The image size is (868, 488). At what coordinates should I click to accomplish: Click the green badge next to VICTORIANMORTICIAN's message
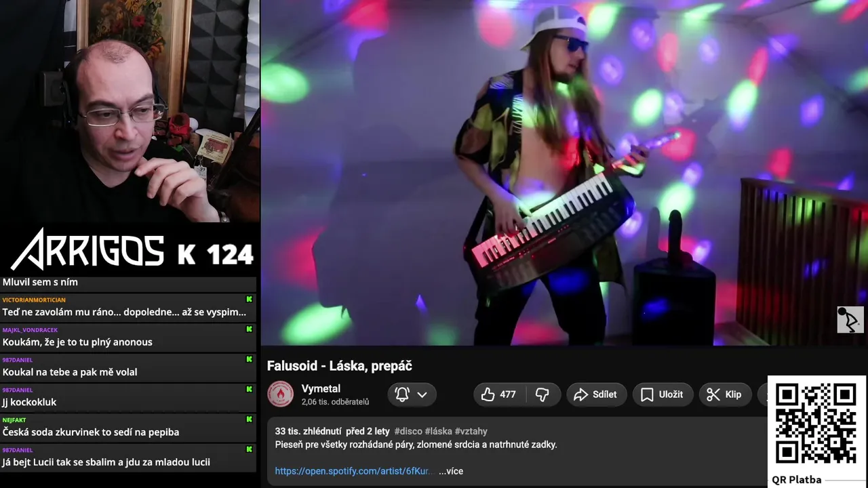(249, 300)
